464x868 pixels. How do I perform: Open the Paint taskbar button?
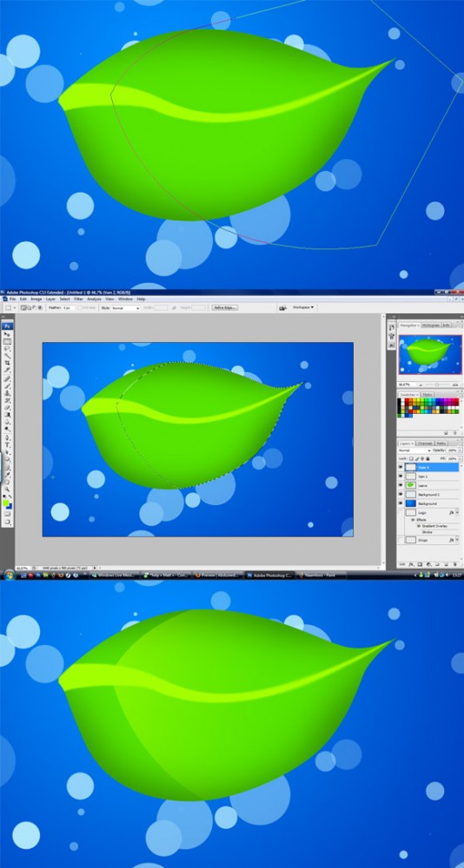tap(321, 575)
